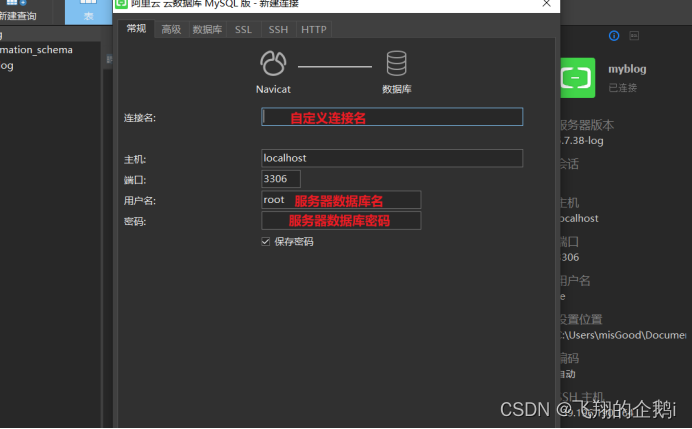
Task: Click the green myblog connection icon
Action: 578,78
